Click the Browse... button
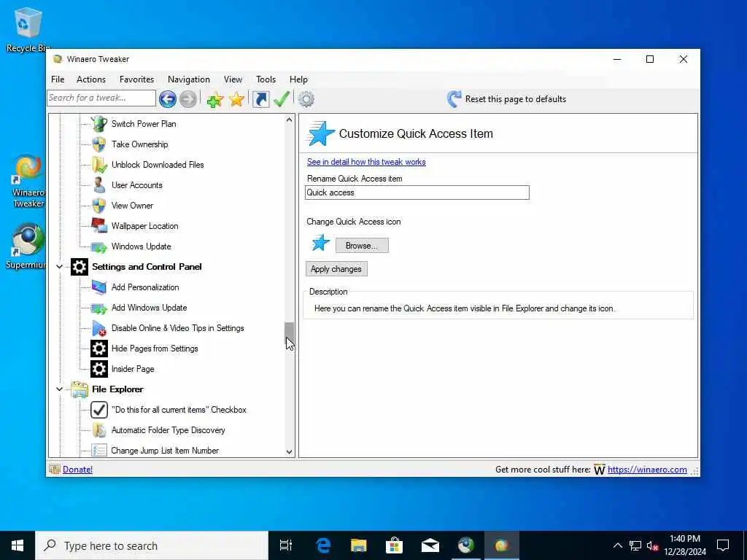The width and height of the screenshot is (747, 560). [362, 246]
